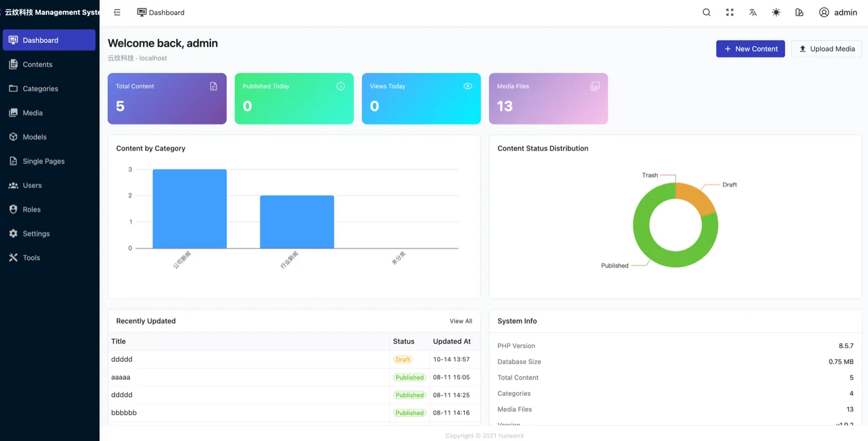Screen dimensions: 868x441
Task: Click the Users group icon in sidebar
Action: 13,185
